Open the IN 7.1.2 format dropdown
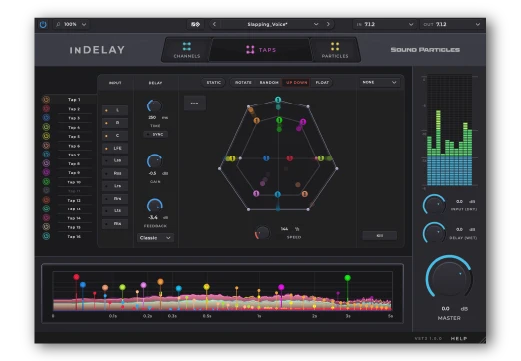Viewport: 521px width, 361px height. (385, 24)
